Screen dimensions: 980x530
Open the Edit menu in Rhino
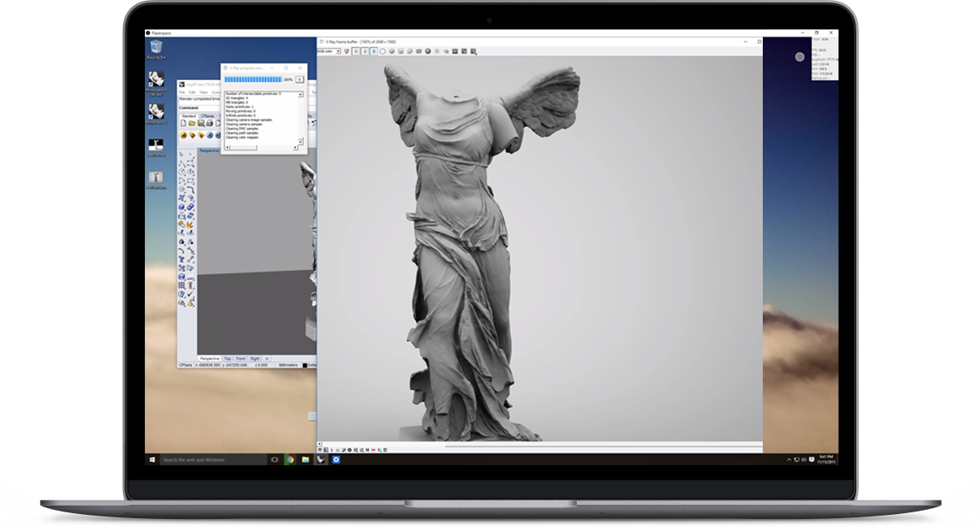(193, 93)
